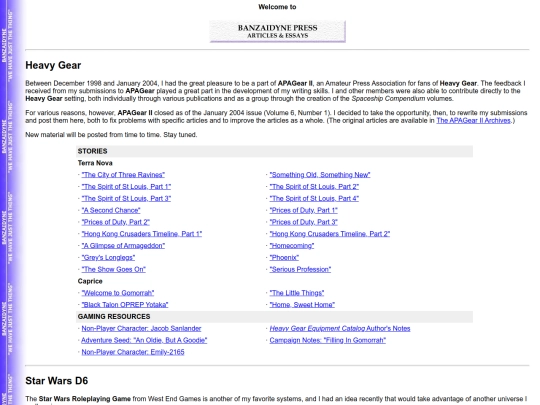Image resolution: width=540 pixels, height=405 pixels.
Task: Click "New material will be posted" sentence
Action: [x=111, y=135]
